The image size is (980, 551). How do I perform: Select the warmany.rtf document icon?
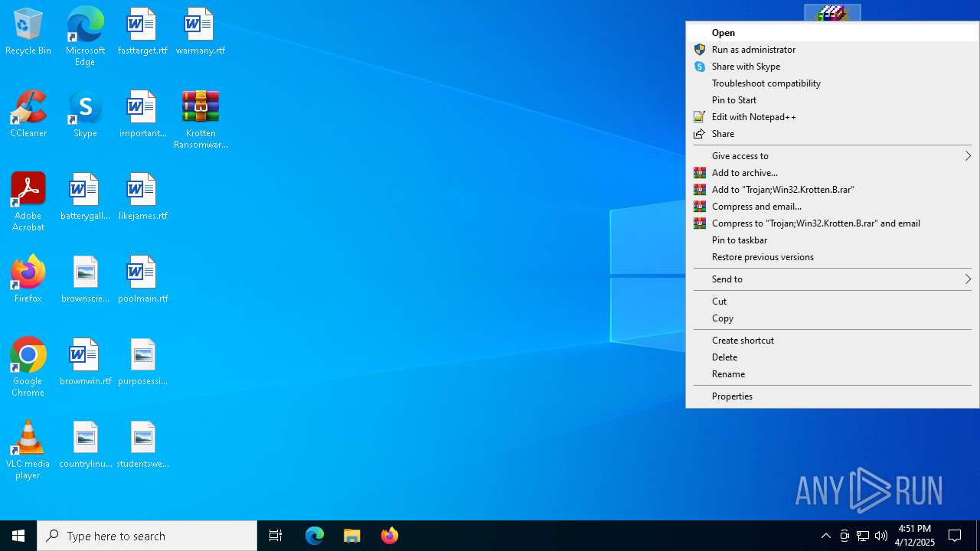click(200, 31)
